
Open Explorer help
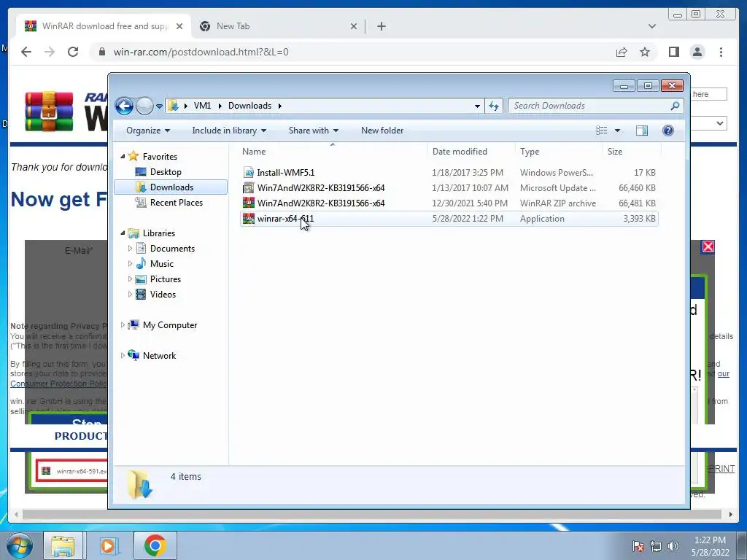pos(668,131)
